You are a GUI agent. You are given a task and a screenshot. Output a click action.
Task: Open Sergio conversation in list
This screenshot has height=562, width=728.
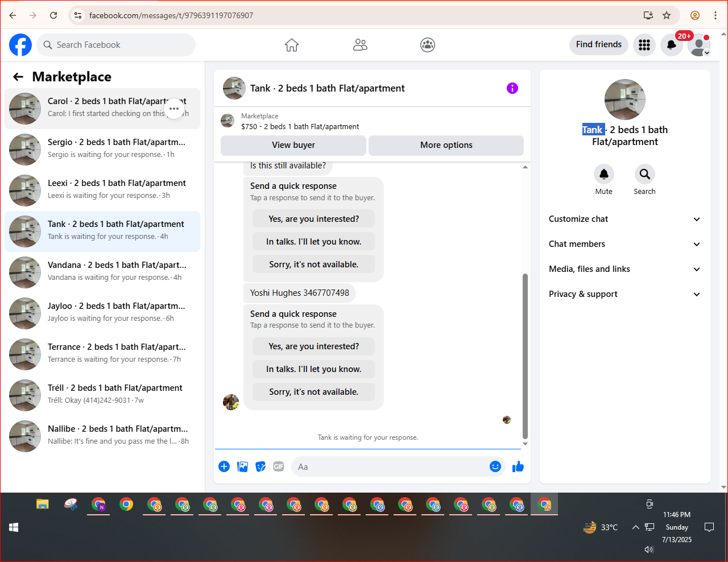[102, 150]
